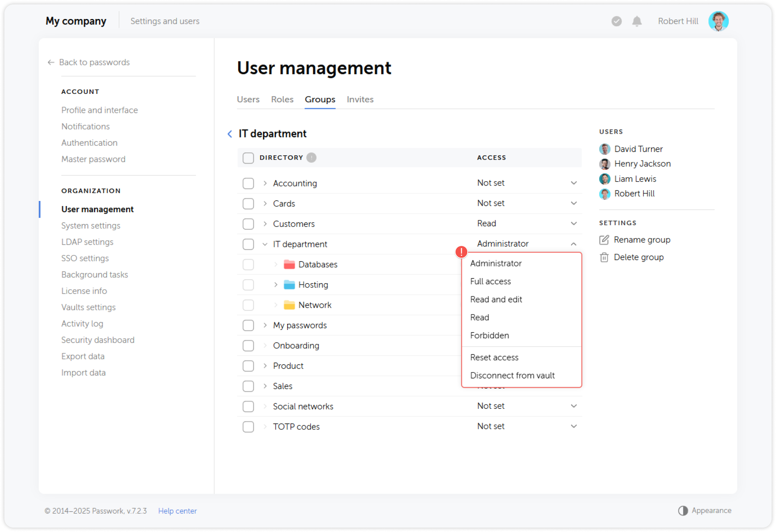Open the notifications bell

636,21
